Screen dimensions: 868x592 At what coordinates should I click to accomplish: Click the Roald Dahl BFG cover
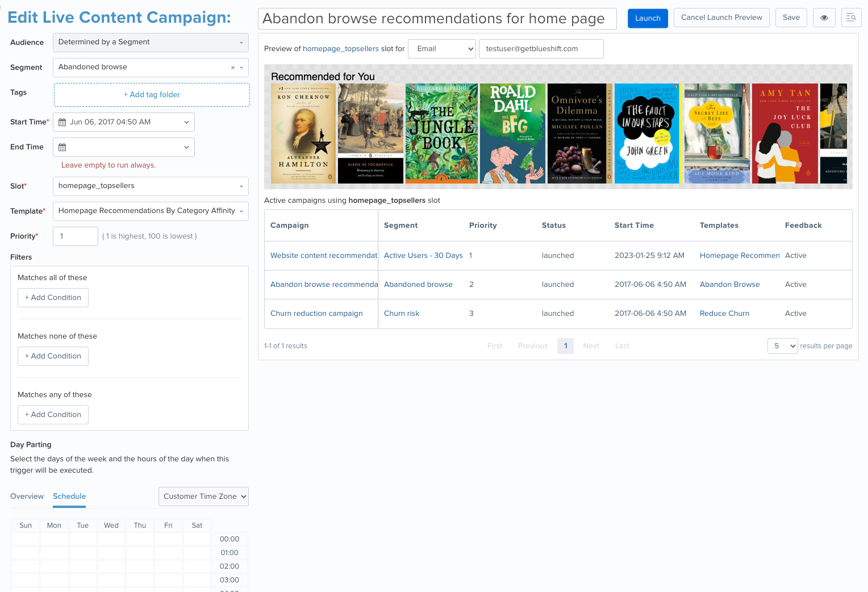(x=512, y=134)
